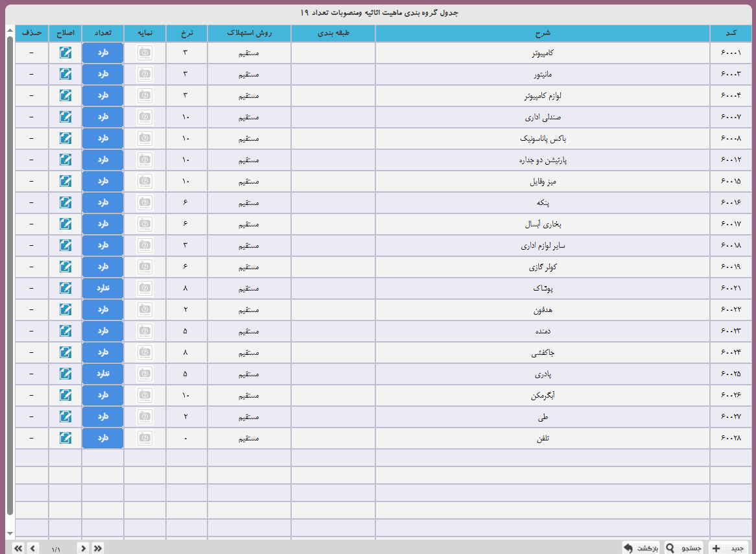756x554 pixels.
Task: Toggle the ندارد button in پادری row
Action: click(x=102, y=374)
